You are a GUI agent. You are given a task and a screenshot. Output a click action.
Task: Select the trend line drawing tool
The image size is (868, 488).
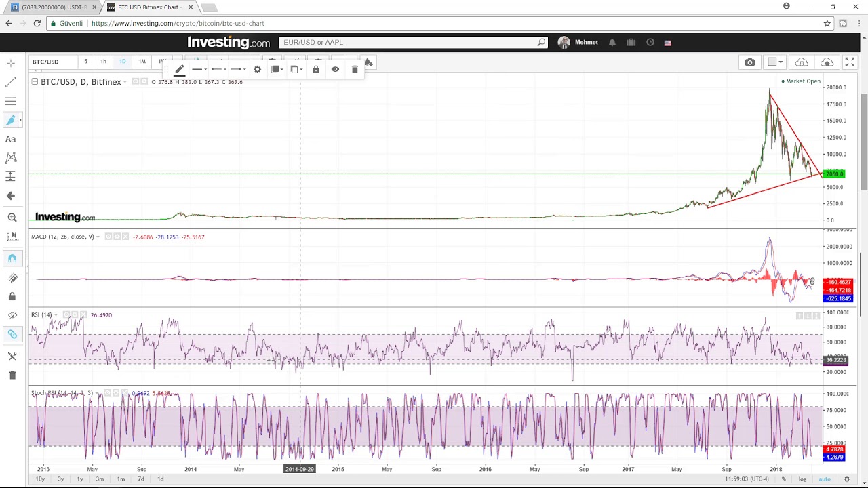click(11, 82)
